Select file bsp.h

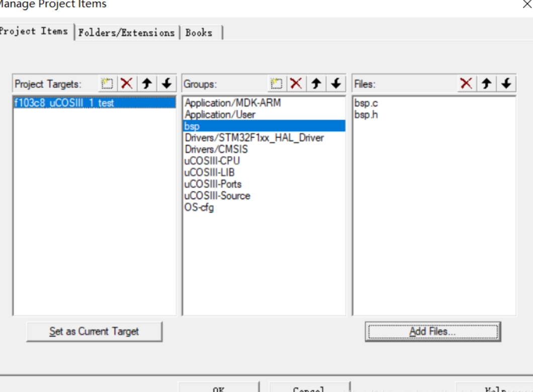pos(434,115)
